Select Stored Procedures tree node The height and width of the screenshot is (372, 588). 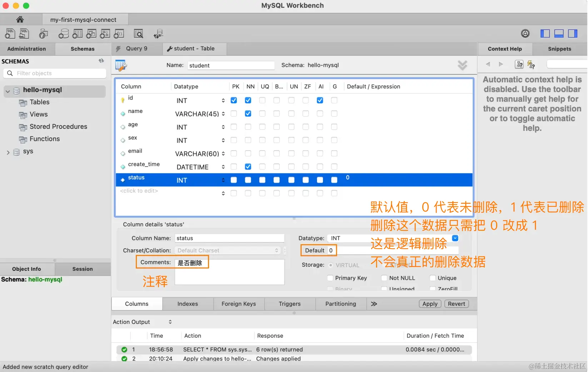point(58,127)
